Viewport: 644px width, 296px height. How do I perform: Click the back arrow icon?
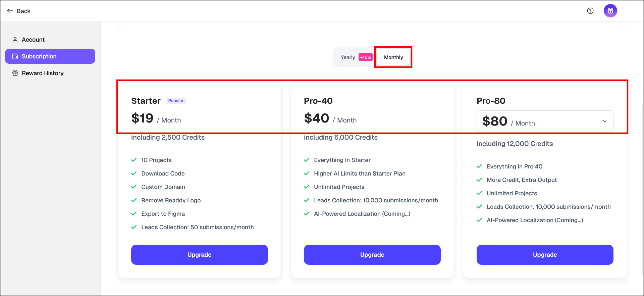[10, 11]
